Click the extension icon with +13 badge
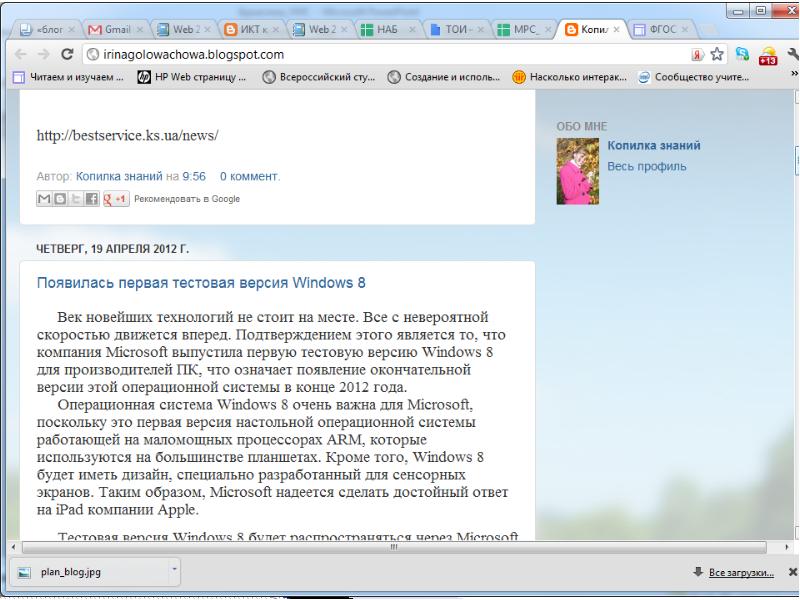The width and height of the screenshot is (800, 600). pyautogui.click(x=768, y=56)
